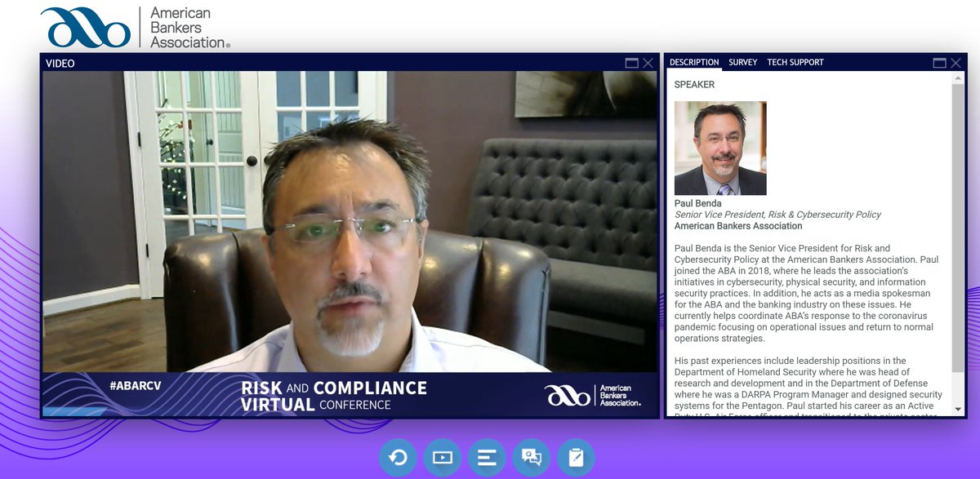Click the #ABARCV hashtag in video banner
The image size is (980, 479).
[135, 385]
